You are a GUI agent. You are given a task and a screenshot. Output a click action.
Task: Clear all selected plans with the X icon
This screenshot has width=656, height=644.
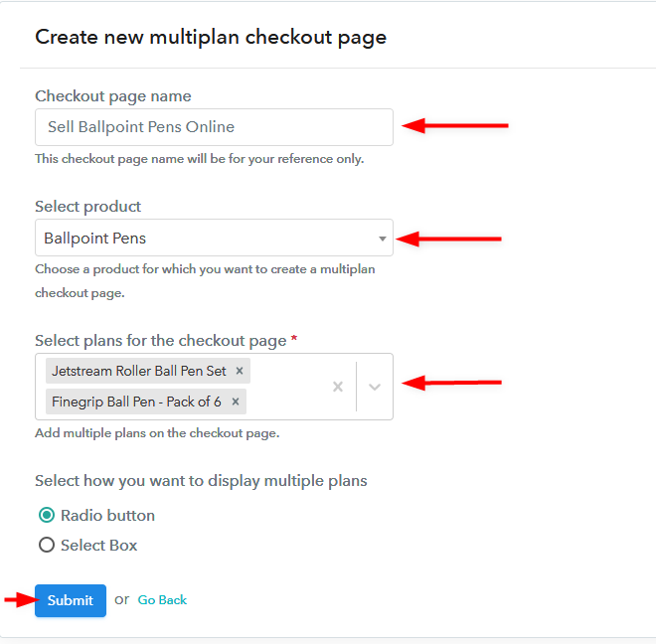(x=337, y=387)
